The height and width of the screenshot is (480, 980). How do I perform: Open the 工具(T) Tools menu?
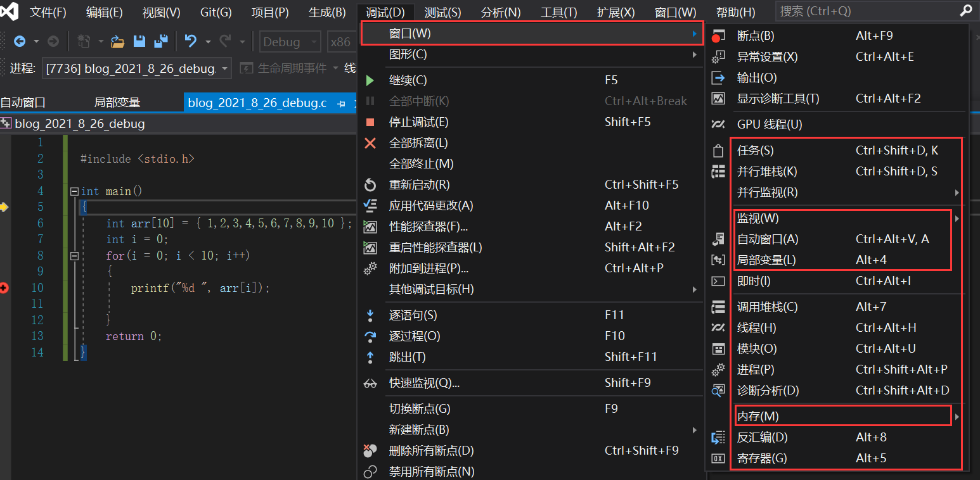pyautogui.click(x=559, y=12)
